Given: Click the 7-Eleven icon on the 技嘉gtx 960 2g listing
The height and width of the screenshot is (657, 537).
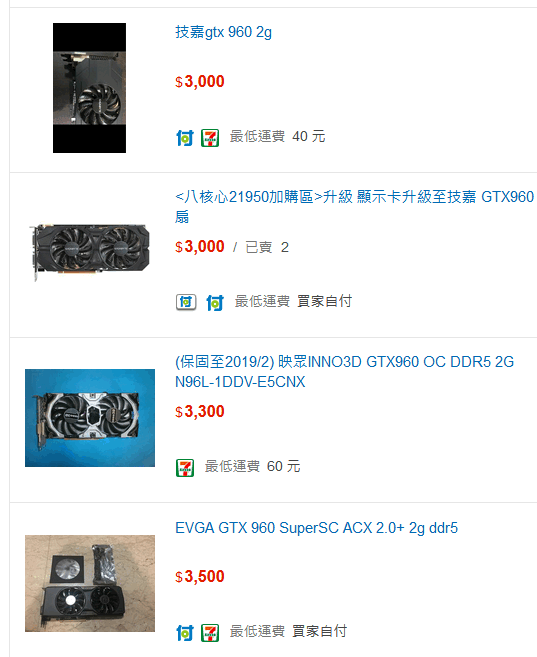Looking at the screenshot, I should point(210,138).
